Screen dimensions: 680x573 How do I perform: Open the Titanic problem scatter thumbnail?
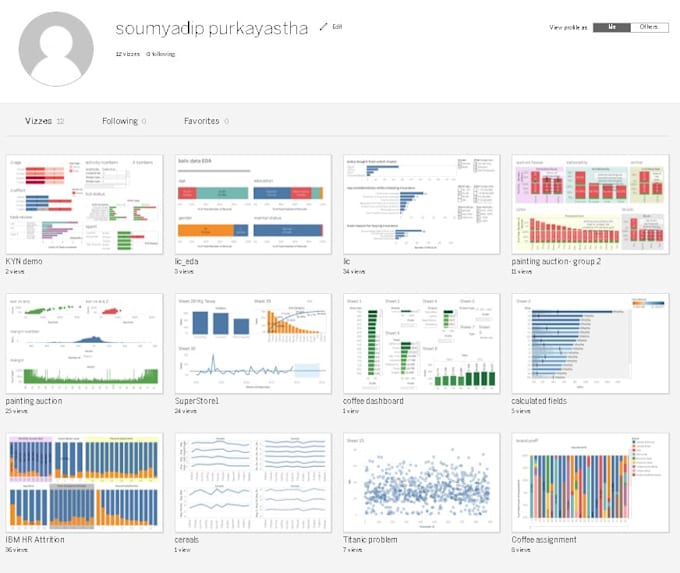pos(421,482)
